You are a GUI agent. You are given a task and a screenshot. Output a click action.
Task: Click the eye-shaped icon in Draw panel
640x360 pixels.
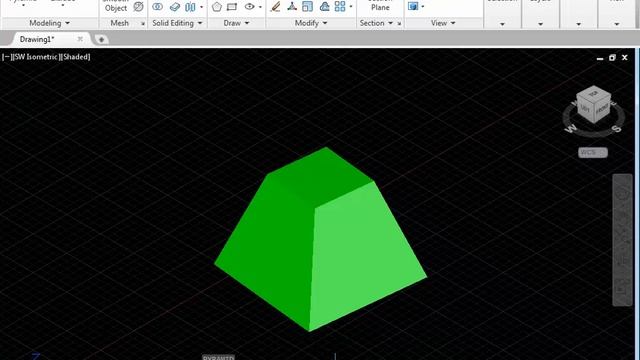click(249, 7)
